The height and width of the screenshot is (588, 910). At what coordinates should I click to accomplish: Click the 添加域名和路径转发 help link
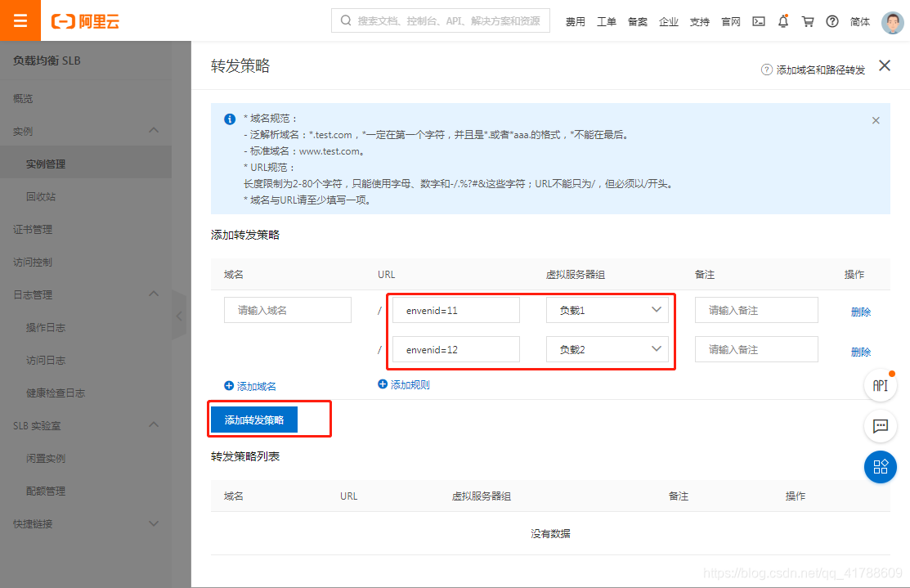[x=822, y=69]
